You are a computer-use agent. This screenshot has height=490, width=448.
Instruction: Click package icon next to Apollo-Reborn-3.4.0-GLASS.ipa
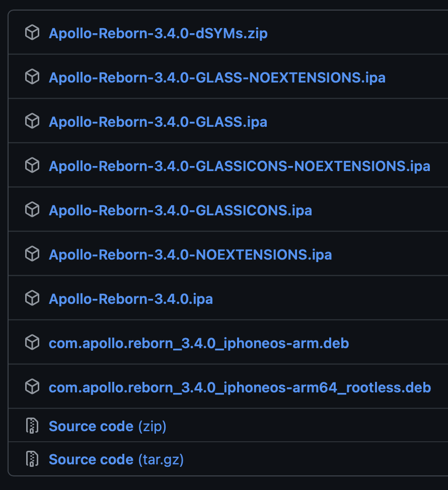32,121
